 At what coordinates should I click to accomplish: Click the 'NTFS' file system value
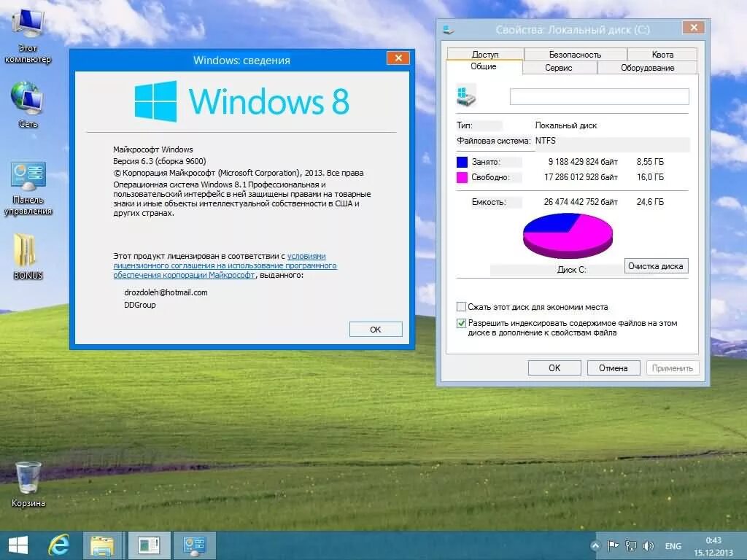click(x=546, y=141)
